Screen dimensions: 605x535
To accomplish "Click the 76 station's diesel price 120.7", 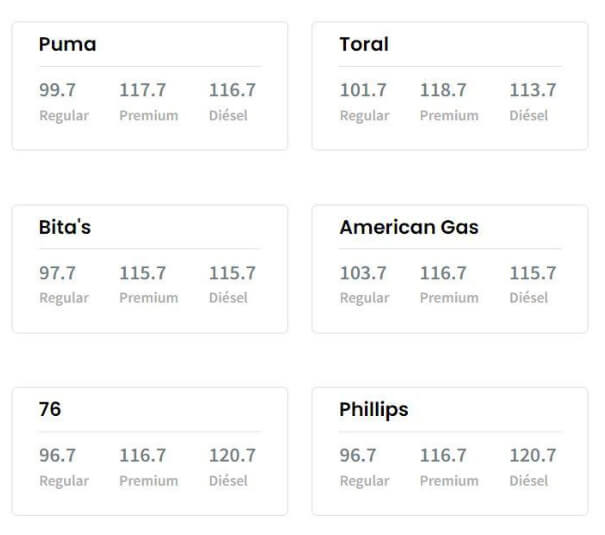I will pos(232,456).
